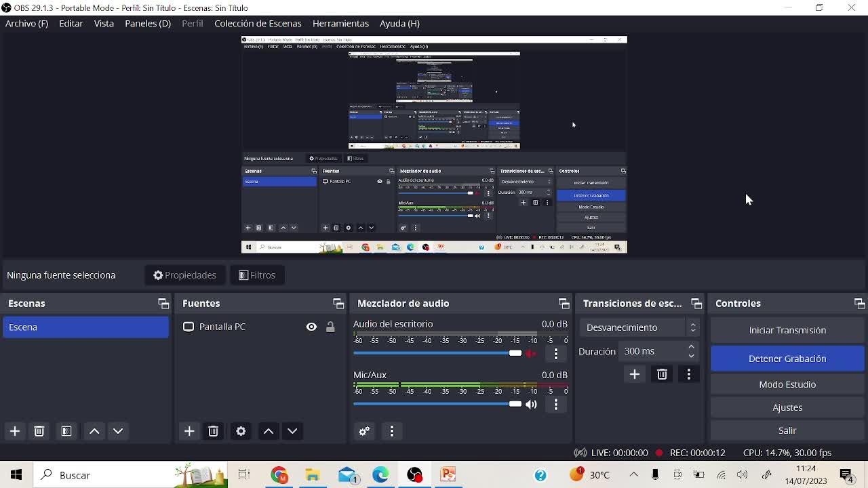
Task: Move the scene up in Escenas list
Action: [x=95, y=431]
